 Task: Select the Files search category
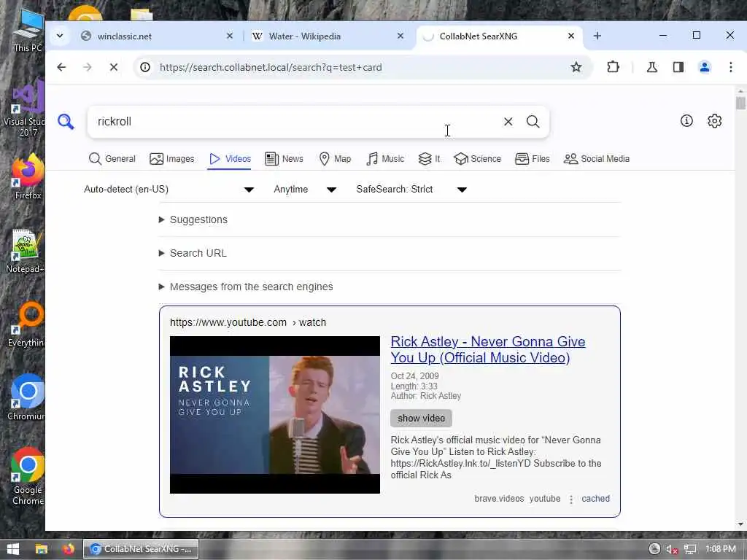[x=533, y=158]
